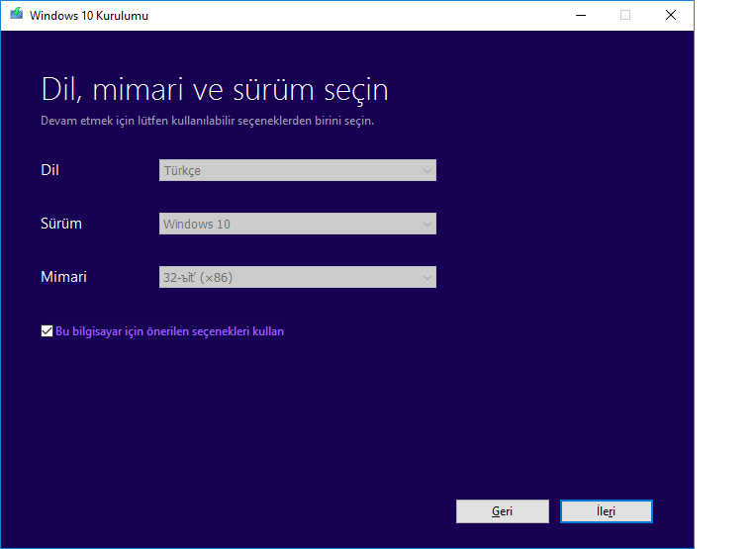Open the Dil dropdown showing Türkçe
This screenshot has height=549, width=756.
[x=298, y=170]
